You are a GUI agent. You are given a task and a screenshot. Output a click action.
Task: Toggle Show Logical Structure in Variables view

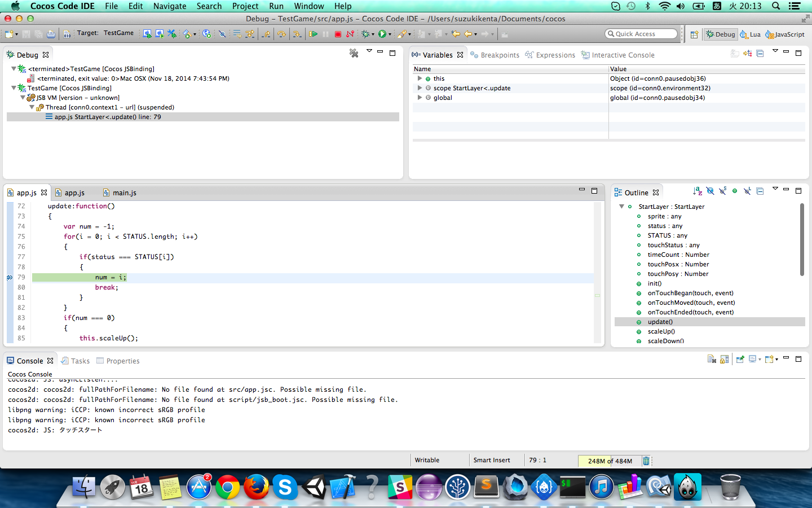pyautogui.click(x=748, y=53)
